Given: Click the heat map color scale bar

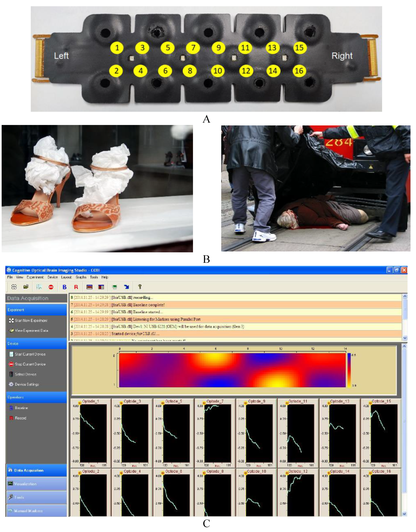Looking at the screenshot, I should 349,370.
